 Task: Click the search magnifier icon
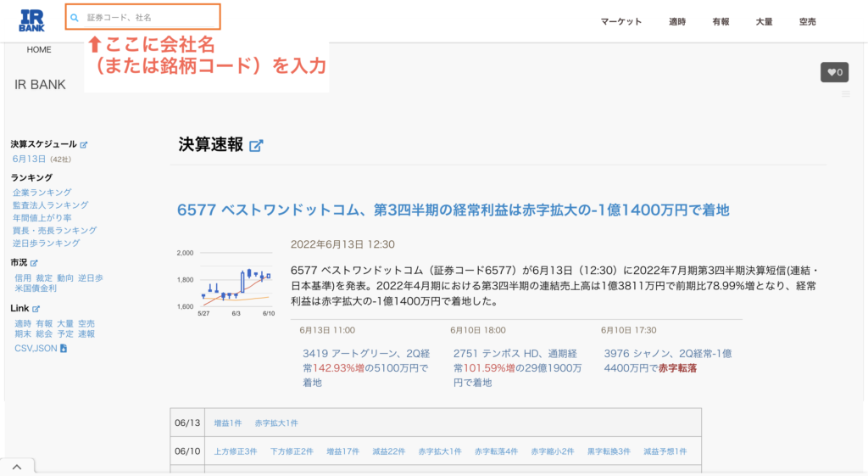(75, 18)
